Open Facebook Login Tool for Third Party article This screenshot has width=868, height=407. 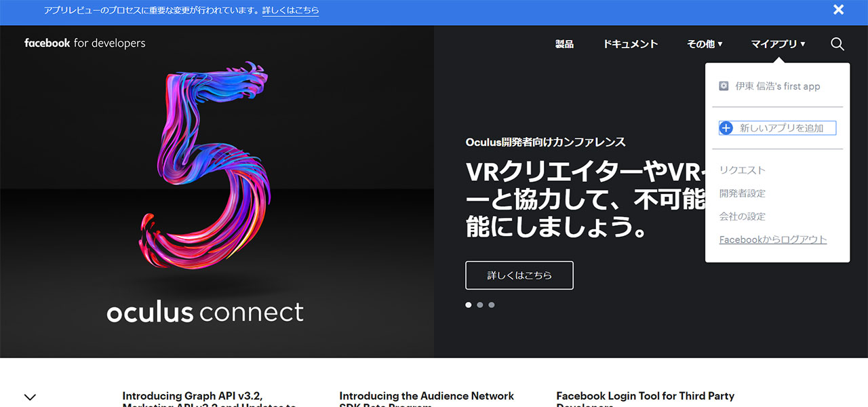click(645, 399)
